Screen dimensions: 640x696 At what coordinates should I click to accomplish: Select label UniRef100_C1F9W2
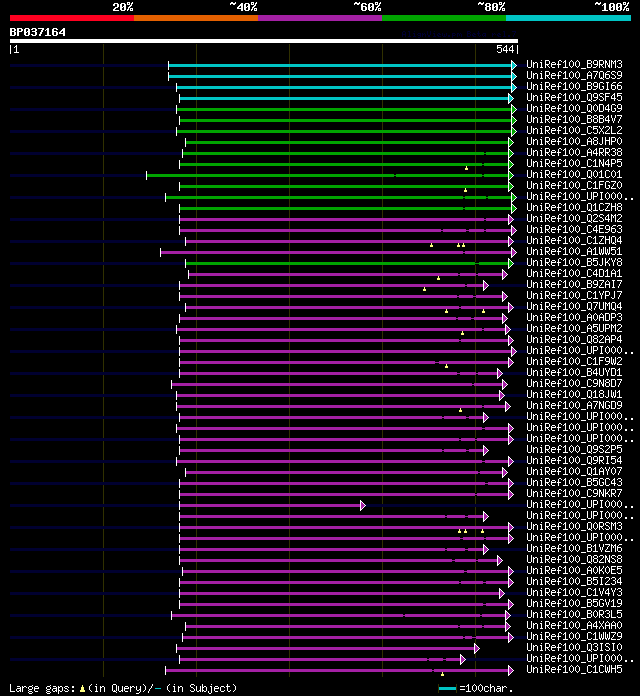coord(574,362)
